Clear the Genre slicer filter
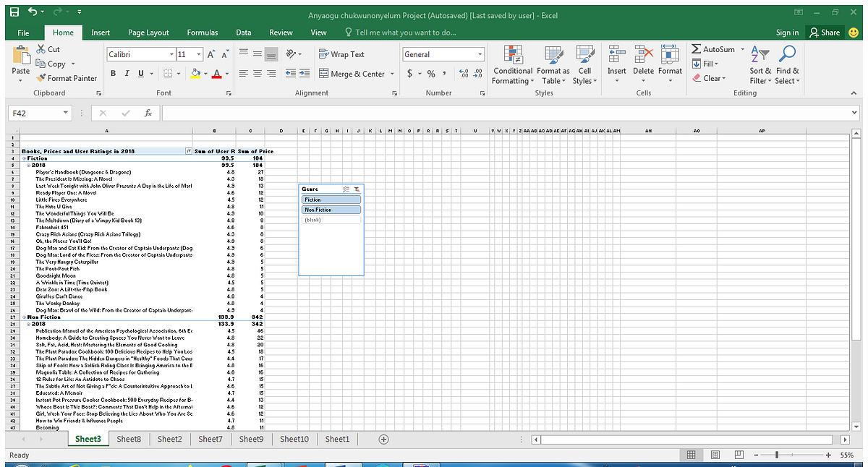 point(356,189)
